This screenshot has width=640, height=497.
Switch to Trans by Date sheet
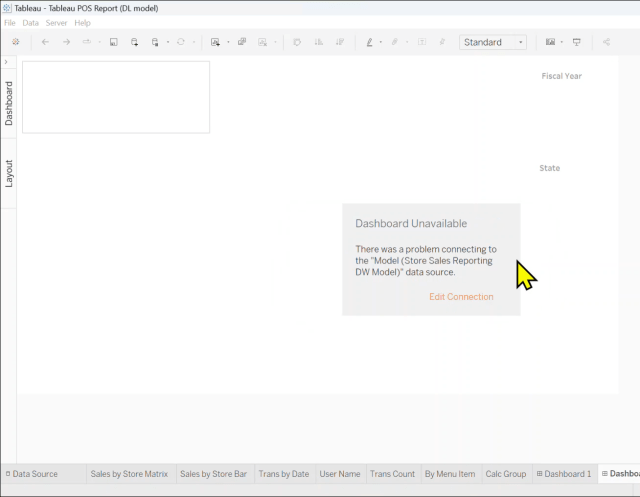click(284, 474)
